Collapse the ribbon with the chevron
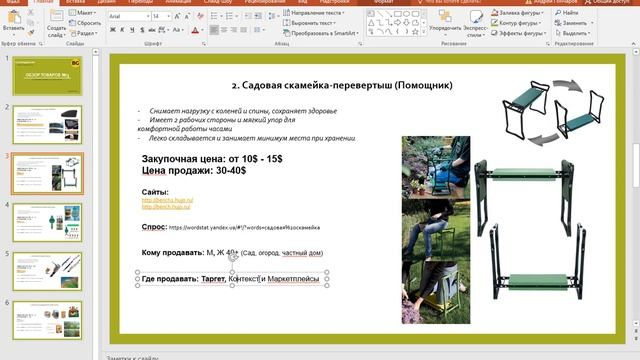This screenshot has height=360, width=640. tap(633, 44)
